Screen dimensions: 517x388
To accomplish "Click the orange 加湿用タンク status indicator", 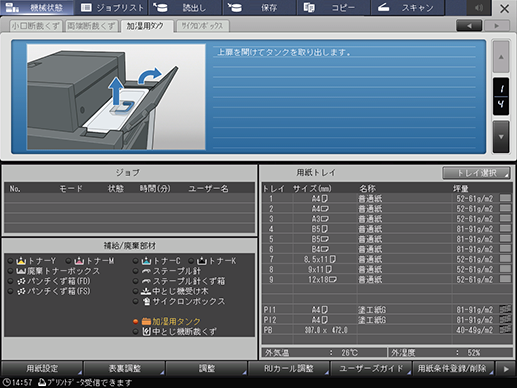I will click(x=135, y=321).
